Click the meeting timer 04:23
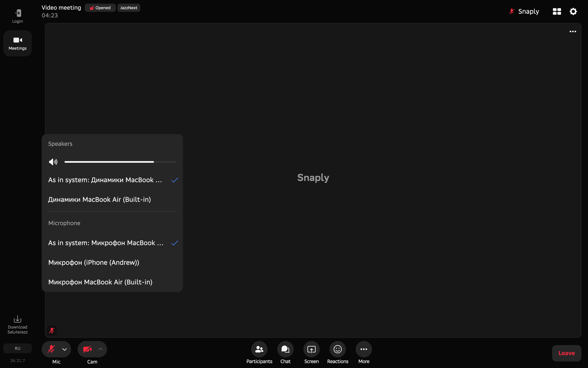 tap(50, 15)
